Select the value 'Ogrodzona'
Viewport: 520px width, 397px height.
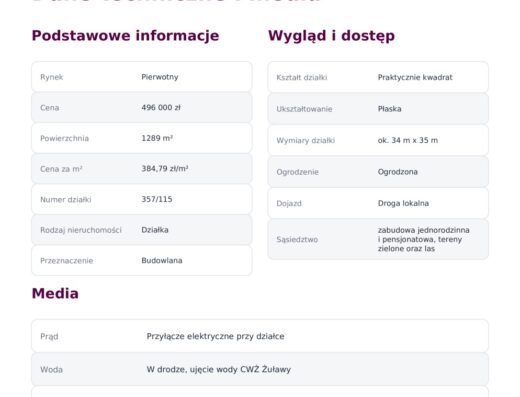coord(397,172)
